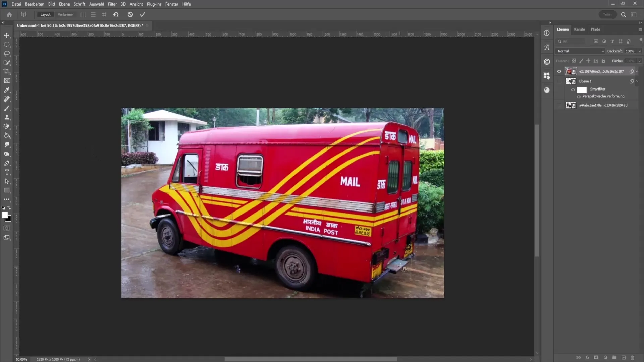
Task: Open the Deckkraft opacity dropdown arrow
Action: click(x=640, y=51)
